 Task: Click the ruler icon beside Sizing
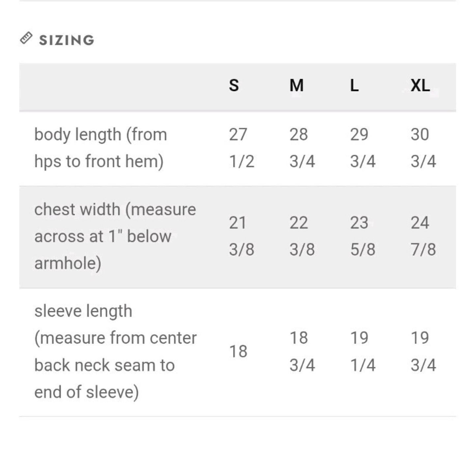pyautogui.click(x=26, y=38)
